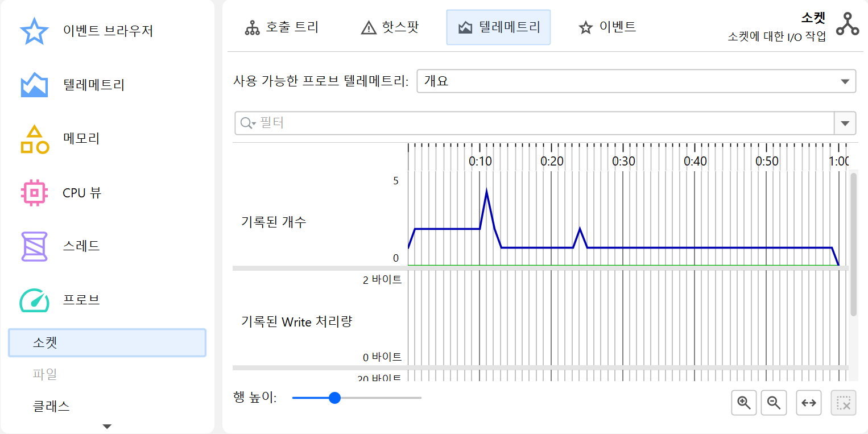The height and width of the screenshot is (434, 868).
Task: Switch to the 핫스팟 tab
Action: (390, 27)
